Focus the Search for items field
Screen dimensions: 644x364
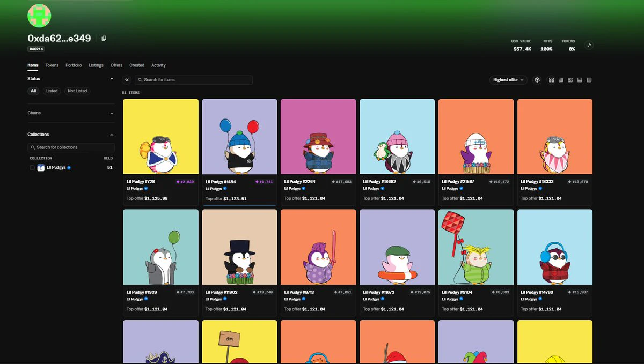click(194, 80)
